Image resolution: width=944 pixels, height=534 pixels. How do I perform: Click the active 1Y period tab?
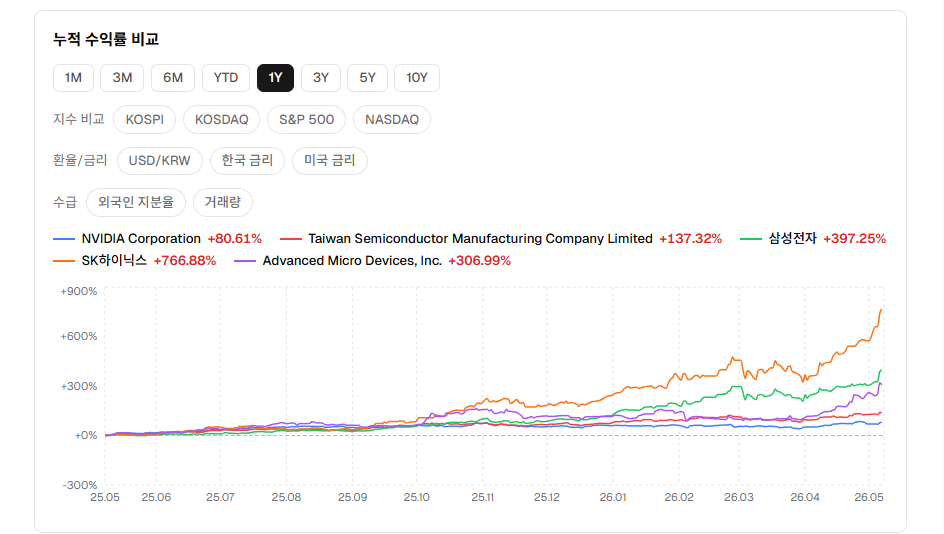(275, 78)
